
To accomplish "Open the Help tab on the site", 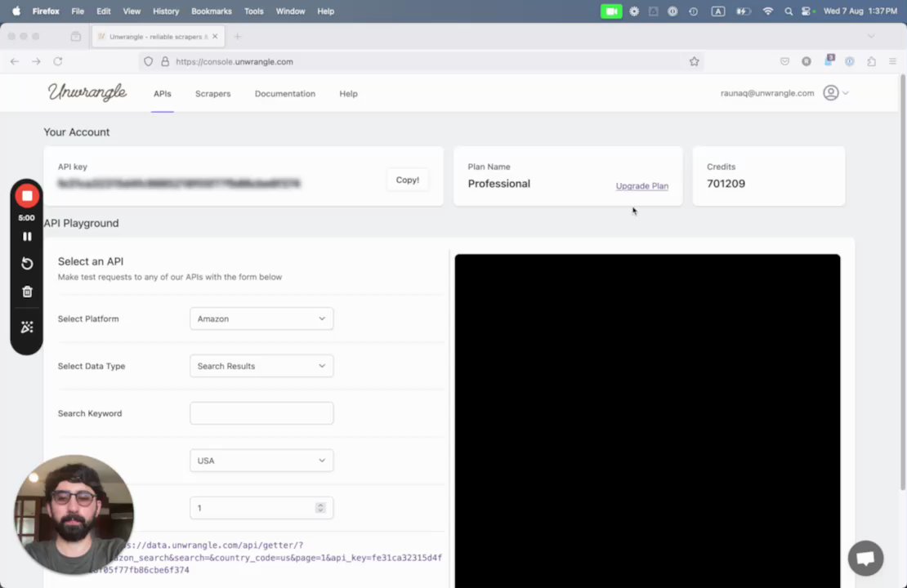I will (x=348, y=94).
